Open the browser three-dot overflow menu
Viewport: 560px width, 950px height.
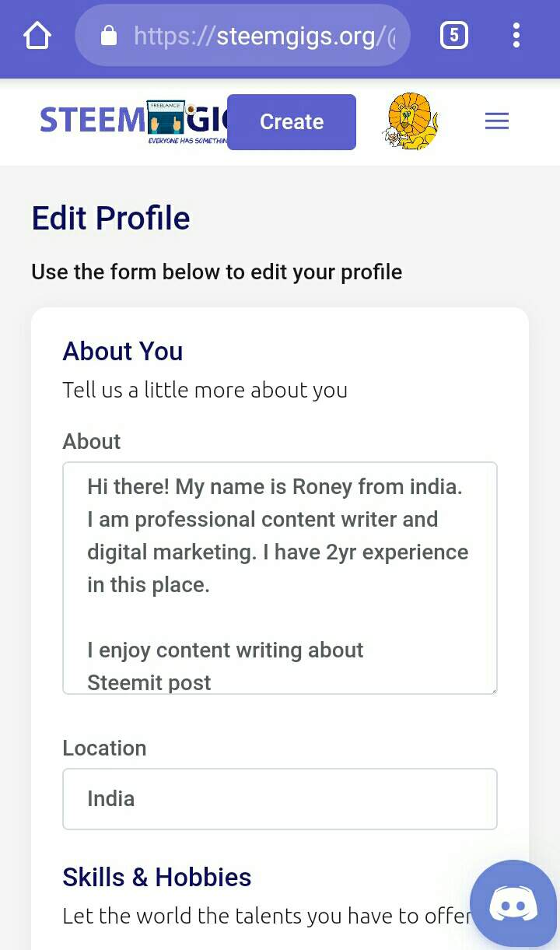[516, 36]
